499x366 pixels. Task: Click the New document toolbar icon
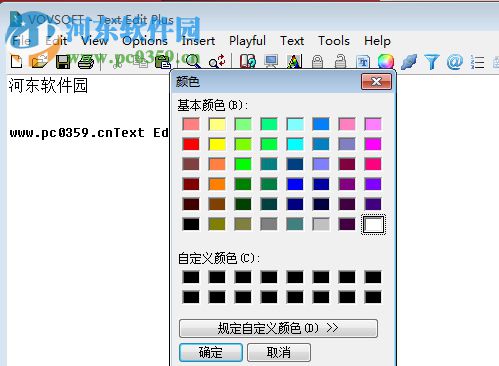pyautogui.click(x=16, y=62)
